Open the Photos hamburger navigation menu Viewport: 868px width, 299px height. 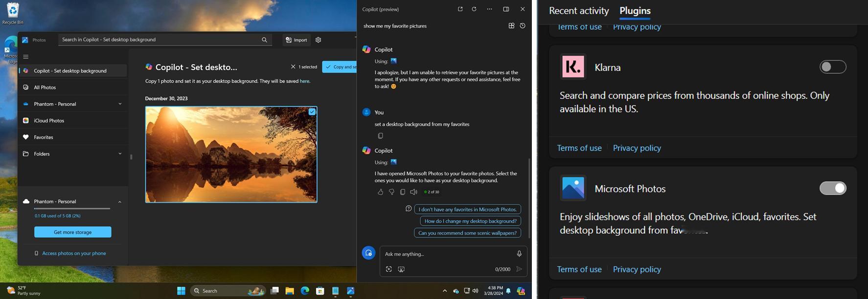26,56
